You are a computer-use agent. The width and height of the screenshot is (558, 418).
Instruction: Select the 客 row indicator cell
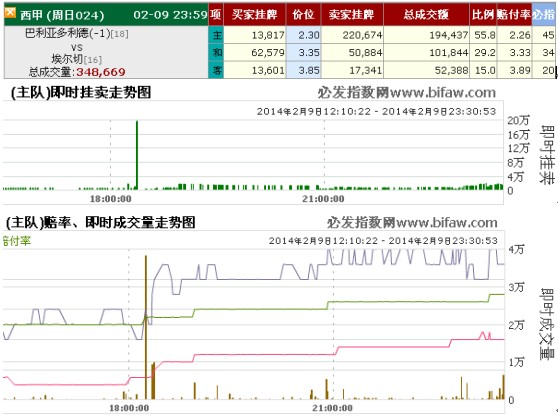(217, 70)
